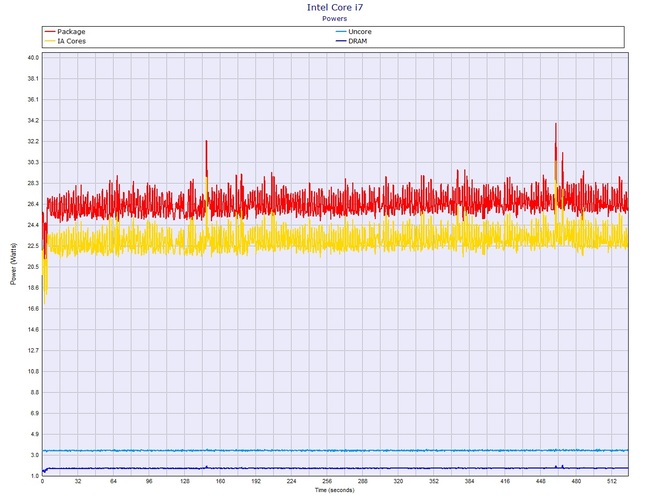Image resolution: width=670 pixels, height=502 pixels.
Task: Click the highest red Package spike peak
Action: click(x=555, y=124)
